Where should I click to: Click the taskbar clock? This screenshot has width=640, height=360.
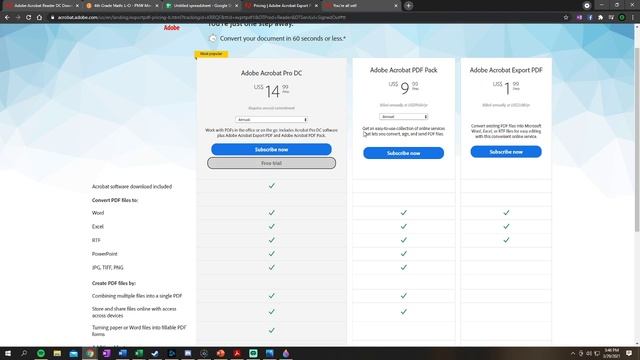tap(611, 353)
